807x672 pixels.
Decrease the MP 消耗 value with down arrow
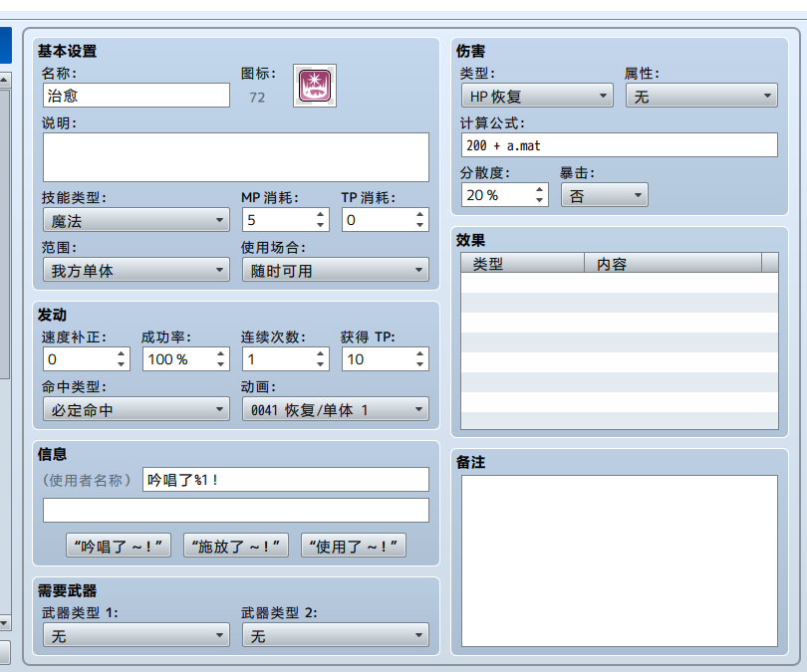tap(320, 225)
